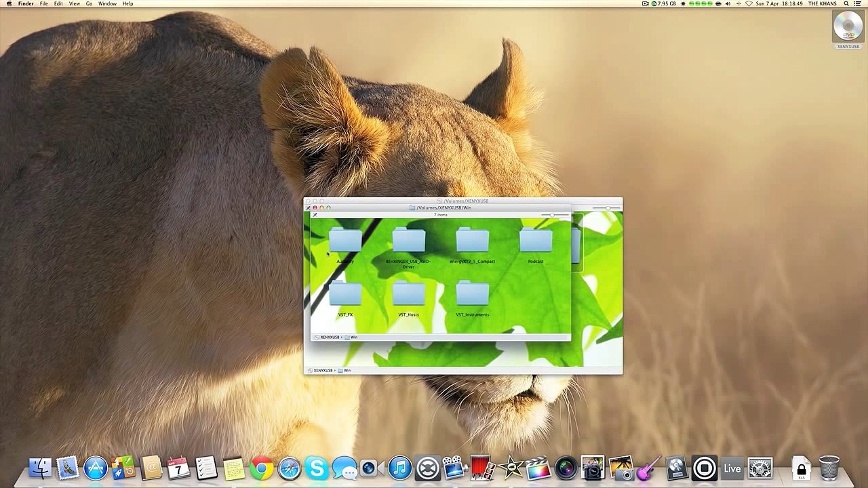This screenshot has height=488, width=868.
Task: Open the VST_Instruments folder
Action: coord(472,295)
